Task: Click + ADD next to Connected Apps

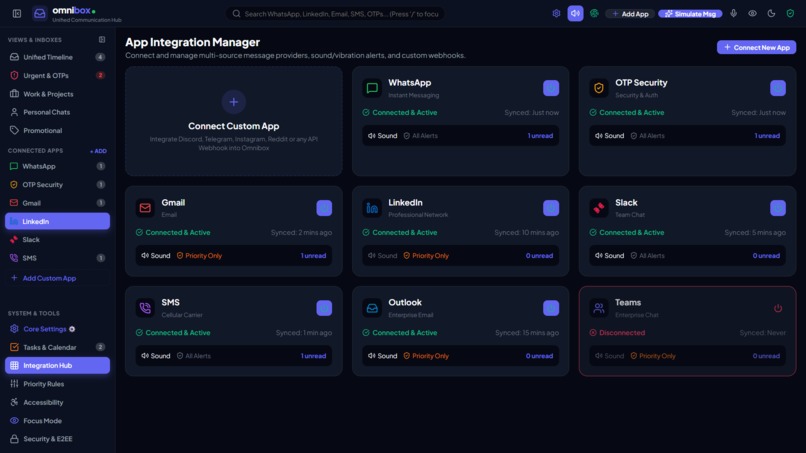Action: [x=98, y=151]
